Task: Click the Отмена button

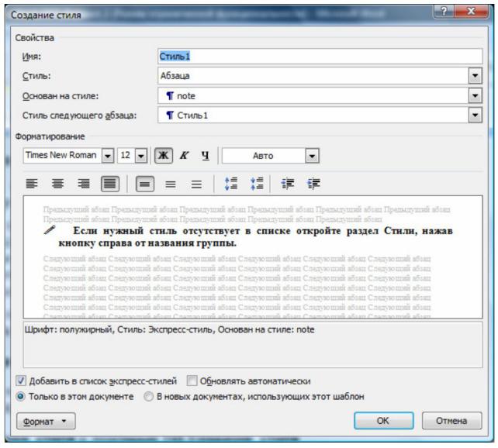Action: (x=451, y=421)
